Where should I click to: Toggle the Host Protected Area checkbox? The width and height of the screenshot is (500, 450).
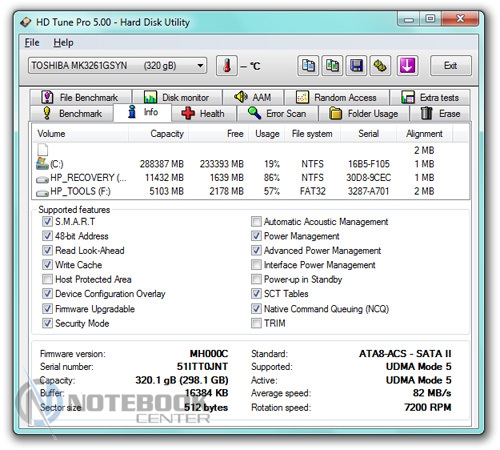[47, 279]
